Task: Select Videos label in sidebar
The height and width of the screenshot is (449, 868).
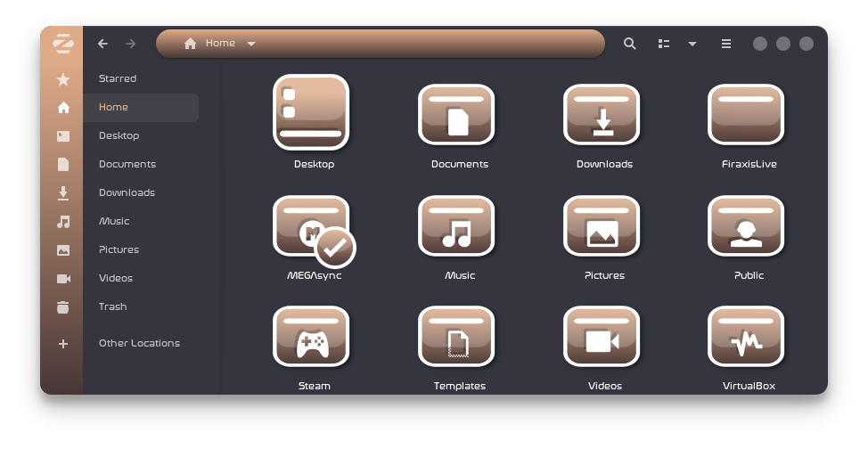Action: 116,278
